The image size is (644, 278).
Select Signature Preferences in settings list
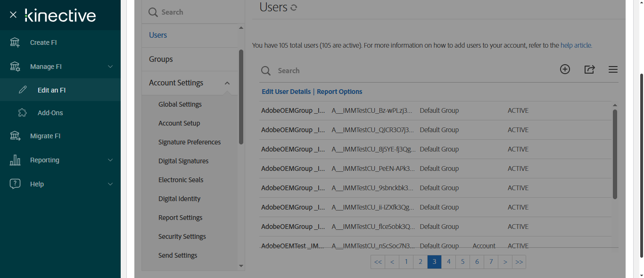[x=190, y=142]
